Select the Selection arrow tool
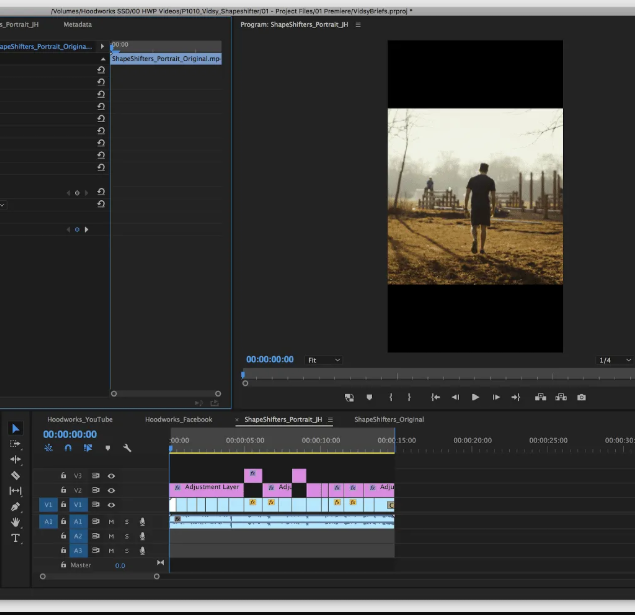The height and width of the screenshot is (615, 635). point(15,428)
